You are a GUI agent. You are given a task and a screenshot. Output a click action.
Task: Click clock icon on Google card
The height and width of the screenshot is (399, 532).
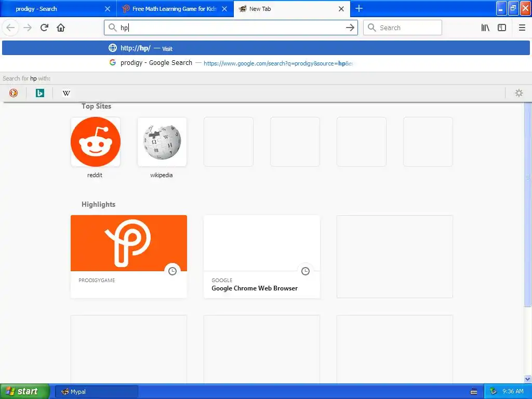(x=305, y=271)
